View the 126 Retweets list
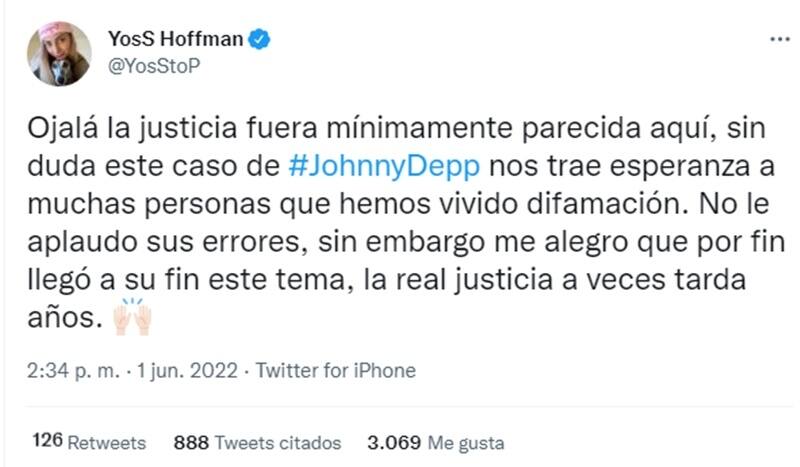 (89, 442)
